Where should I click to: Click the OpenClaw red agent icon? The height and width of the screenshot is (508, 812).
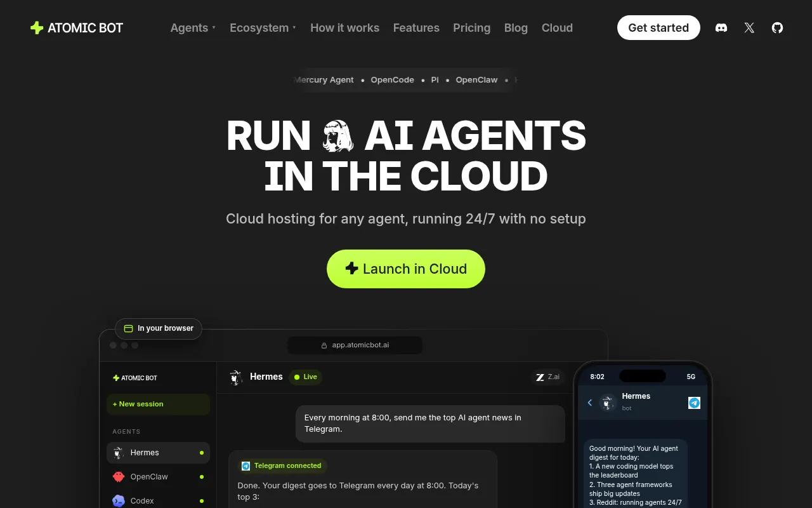[119, 477]
